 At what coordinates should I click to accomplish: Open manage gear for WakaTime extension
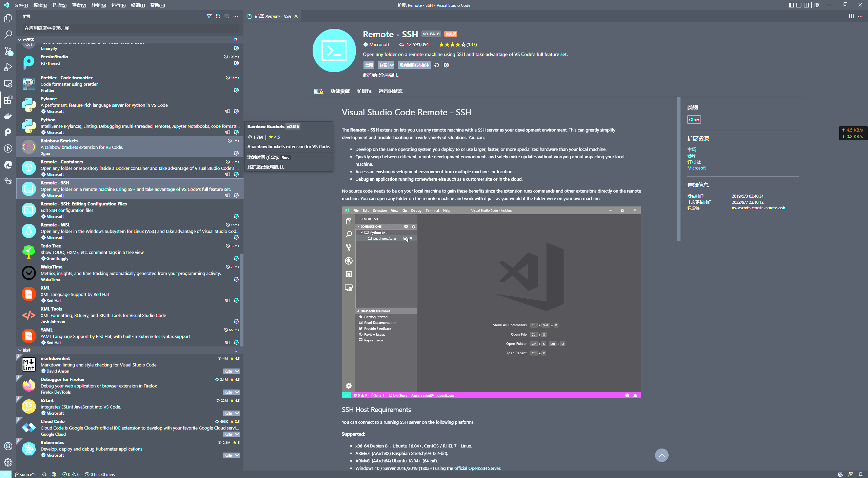pyautogui.click(x=236, y=279)
